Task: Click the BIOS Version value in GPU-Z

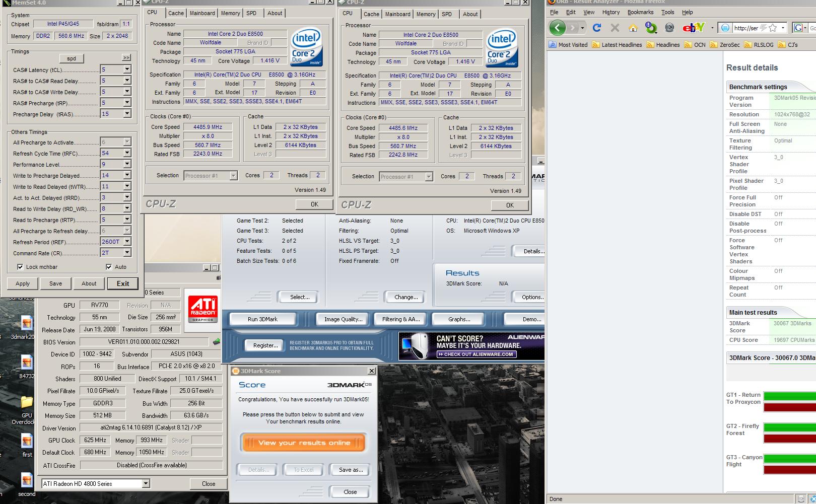Action: 145,342
